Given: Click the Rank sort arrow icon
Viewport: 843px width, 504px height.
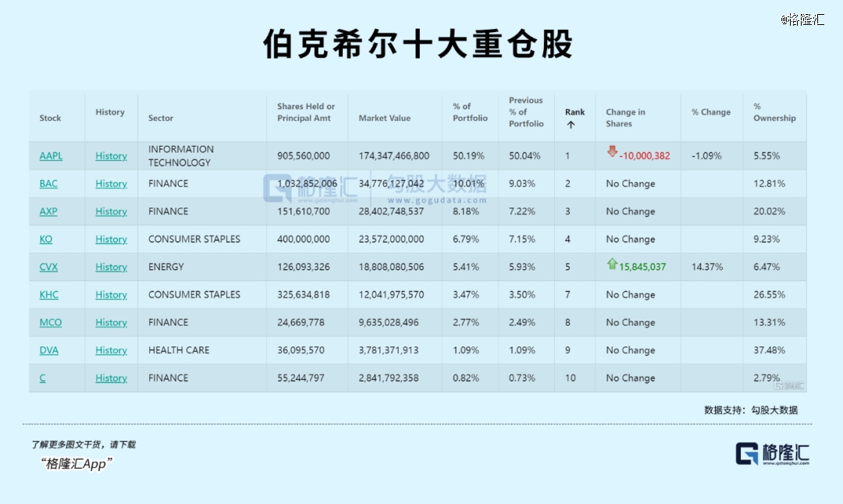Looking at the screenshot, I should pos(571,125).
